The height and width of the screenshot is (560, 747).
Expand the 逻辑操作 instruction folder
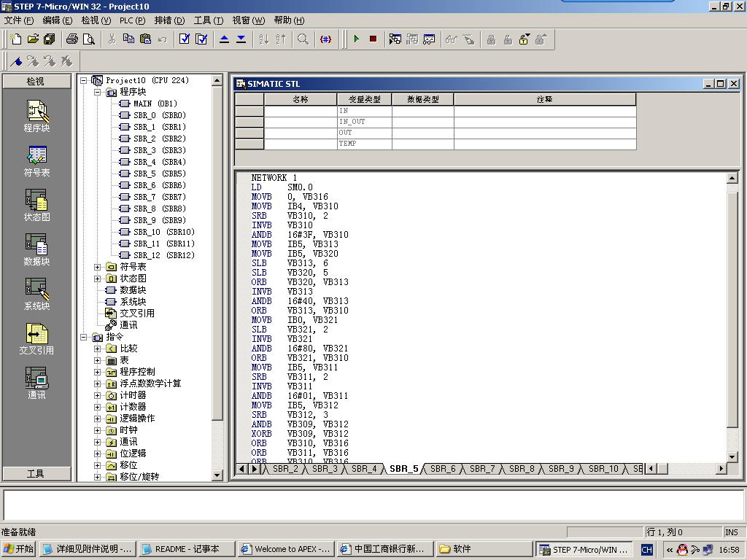click(98, 419)
